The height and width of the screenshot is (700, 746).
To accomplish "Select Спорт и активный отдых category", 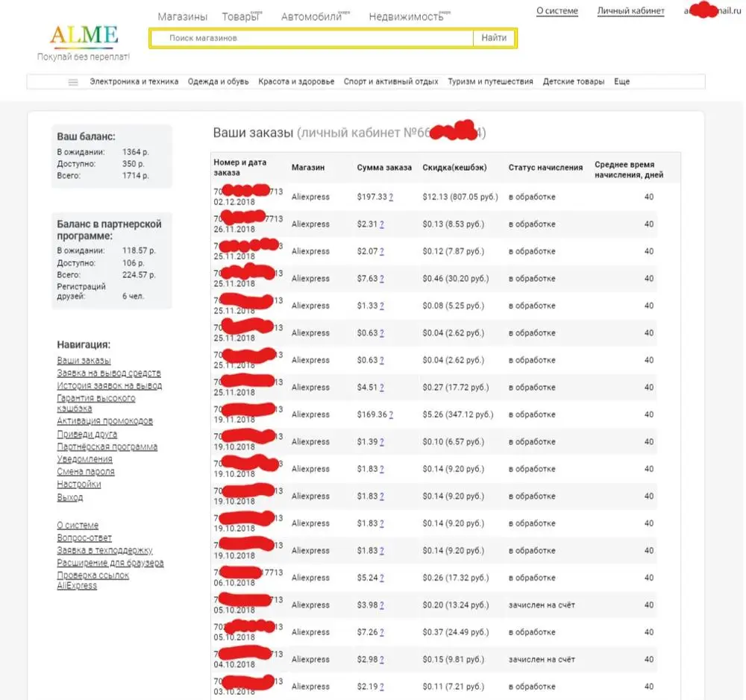I will (391, 82).
